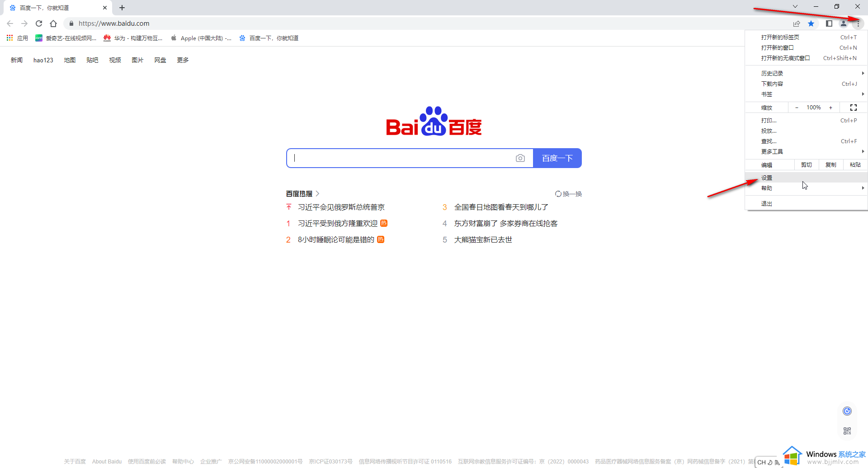The height and width of the screenshot is (468, 868).
Task: Click 剪切 in the edit row
Action: [807, 165]
